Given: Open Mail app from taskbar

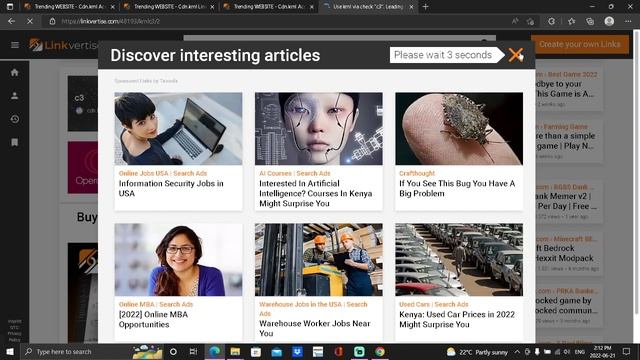Looking at the screenshot, I should click(276, 351).
